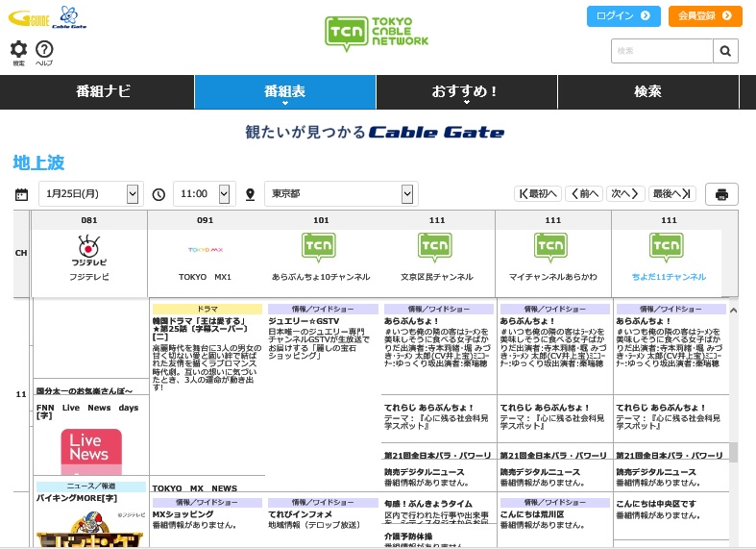Open MXショッピング program
The height and width of the screenshot is (549, 756).
pyautogui.click(x=183, y=514)
